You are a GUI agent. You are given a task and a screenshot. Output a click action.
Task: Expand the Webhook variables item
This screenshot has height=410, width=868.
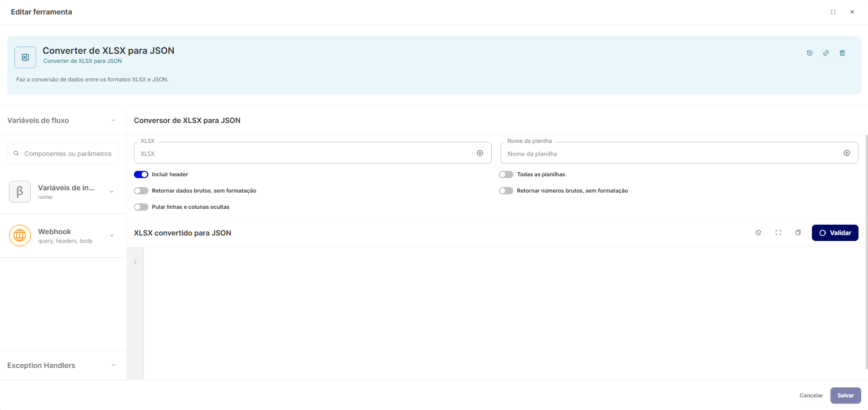[112, 236]
